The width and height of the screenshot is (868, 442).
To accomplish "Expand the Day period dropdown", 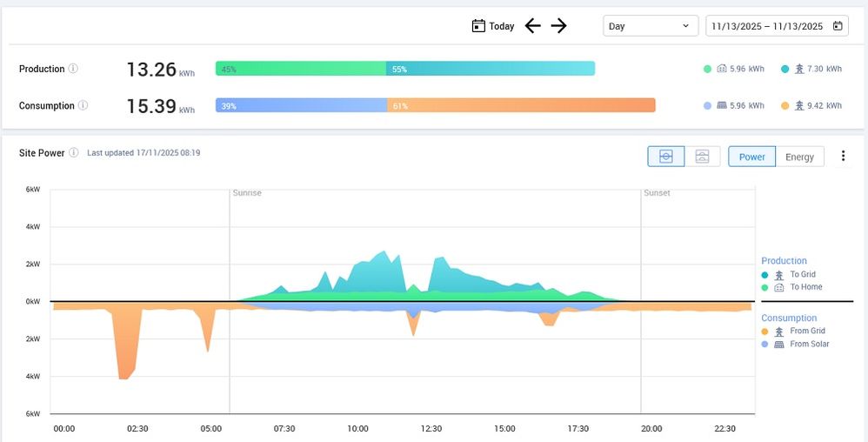I will coord(651,26).
